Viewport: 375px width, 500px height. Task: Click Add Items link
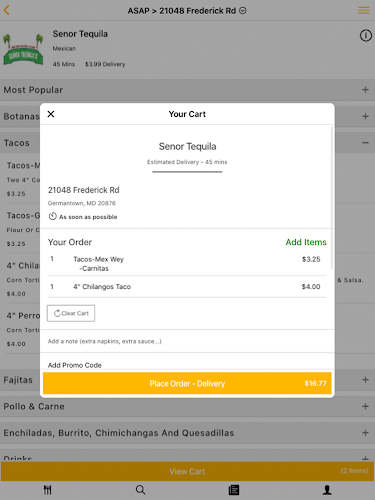point(306,242)
